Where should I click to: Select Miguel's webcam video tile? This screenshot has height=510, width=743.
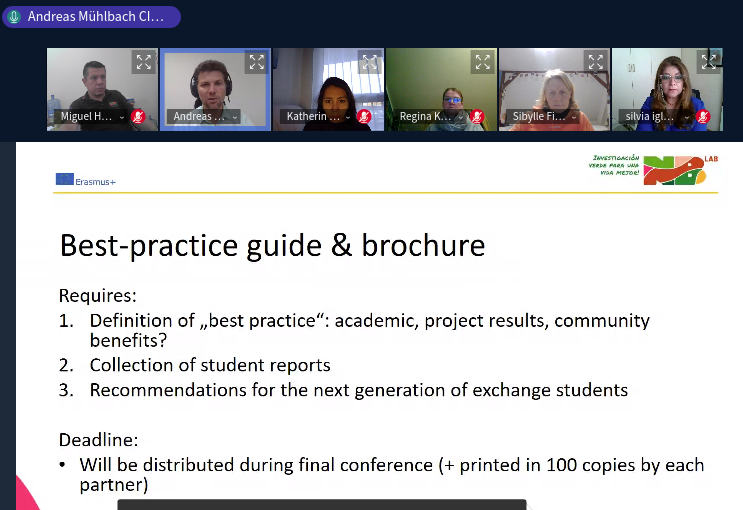pos(102,90)
